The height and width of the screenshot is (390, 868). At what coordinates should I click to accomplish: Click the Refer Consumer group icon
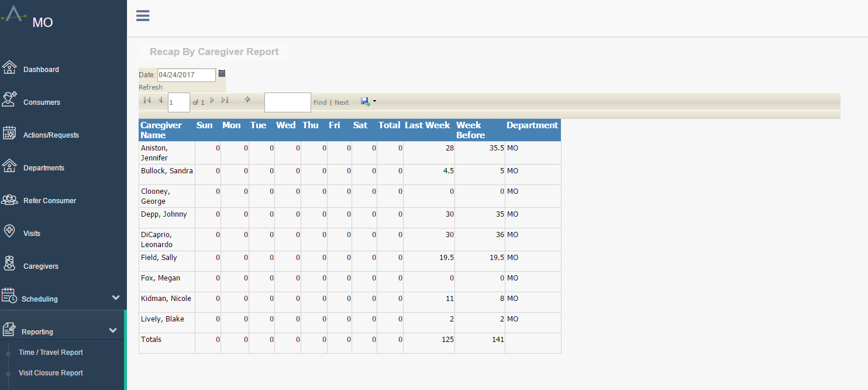pyautogui.click(x=9, y=200)
